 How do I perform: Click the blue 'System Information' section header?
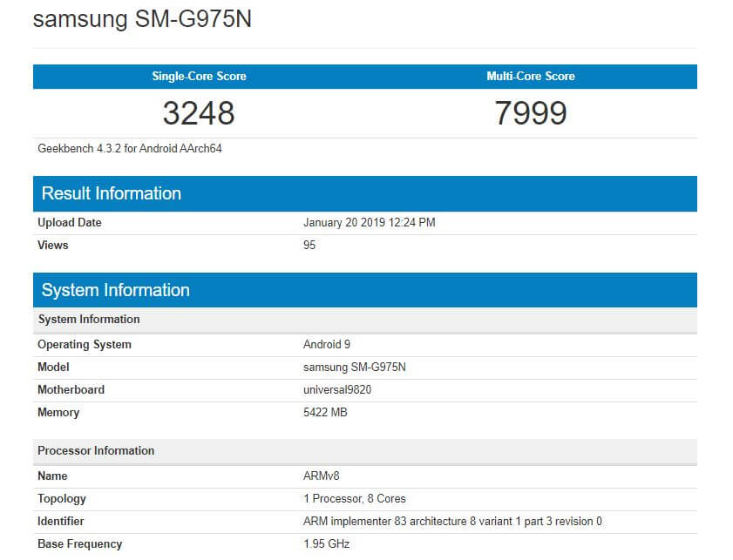click(x=364, y=290)
